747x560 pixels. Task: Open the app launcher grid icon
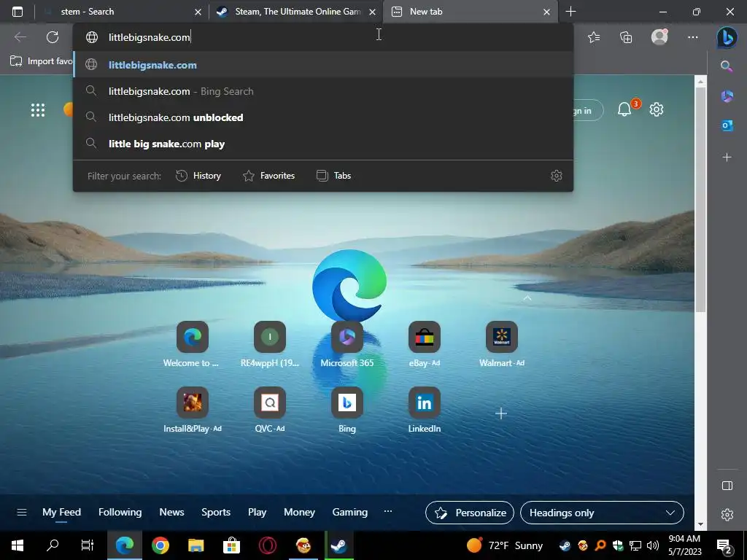pyautogui.click(x=38, y=110)
